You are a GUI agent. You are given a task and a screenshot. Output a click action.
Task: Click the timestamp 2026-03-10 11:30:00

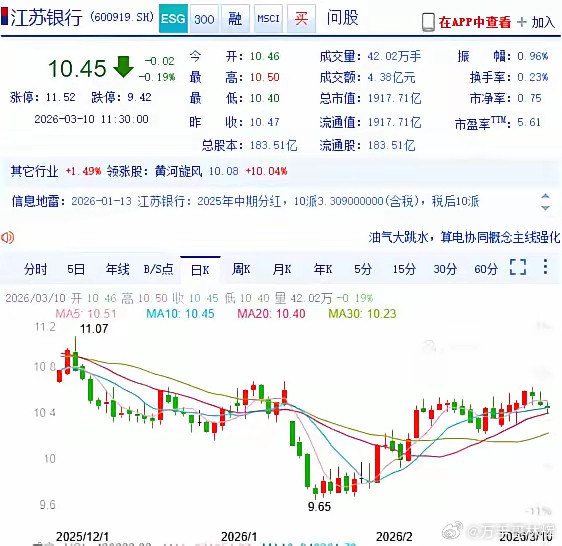tap(91, 119)
